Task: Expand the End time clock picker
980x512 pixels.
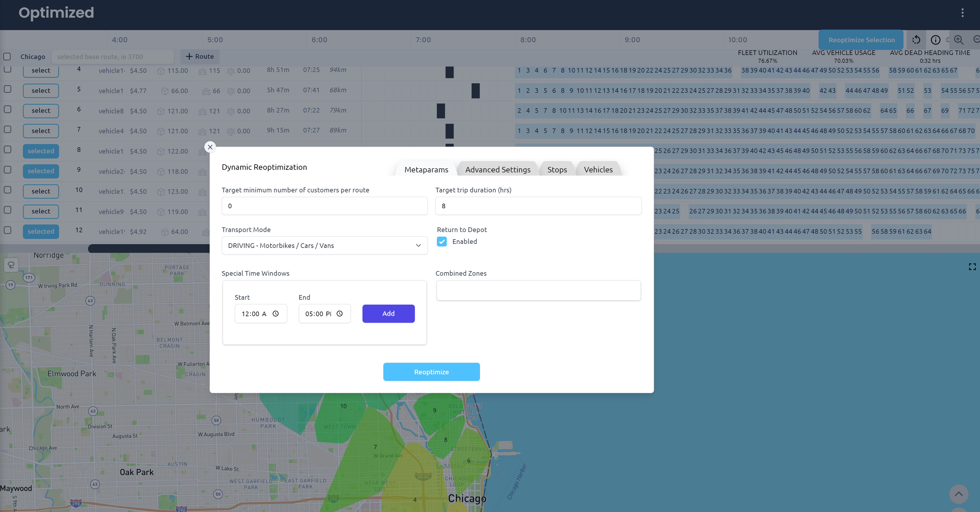Action: [340, 314]
